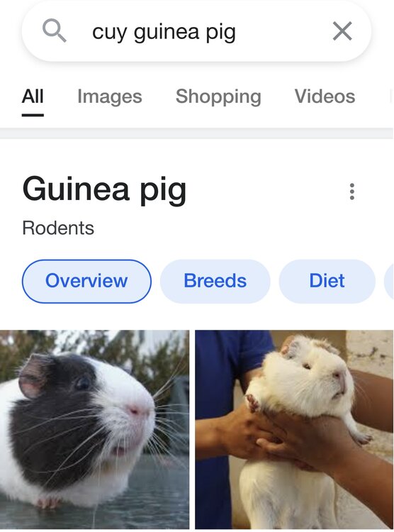Switch to the Shopping tab
The image size is (394, 532).
218,96
